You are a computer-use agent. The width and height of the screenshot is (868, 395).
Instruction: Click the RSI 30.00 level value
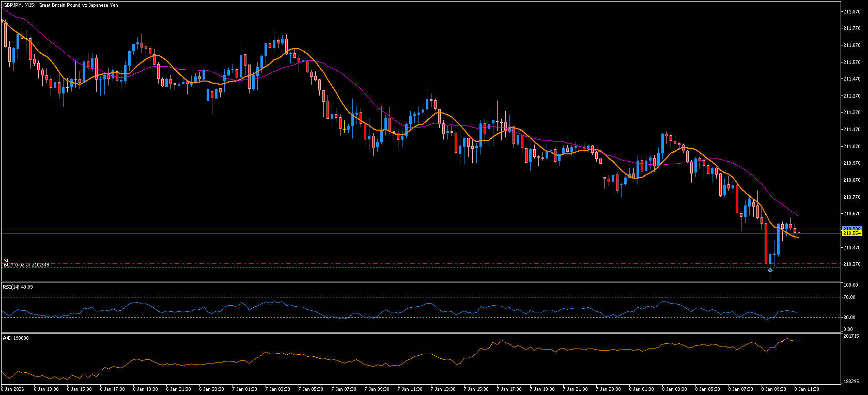[x=849, y=318]
